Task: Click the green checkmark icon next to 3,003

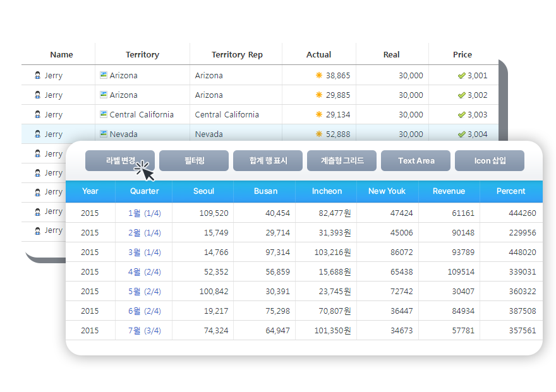Action: coord(461,114)
